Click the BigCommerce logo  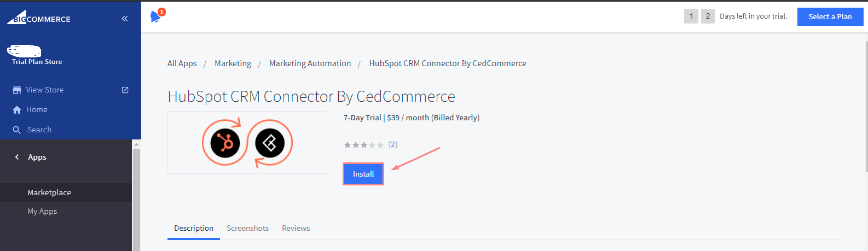coord(39,19)
